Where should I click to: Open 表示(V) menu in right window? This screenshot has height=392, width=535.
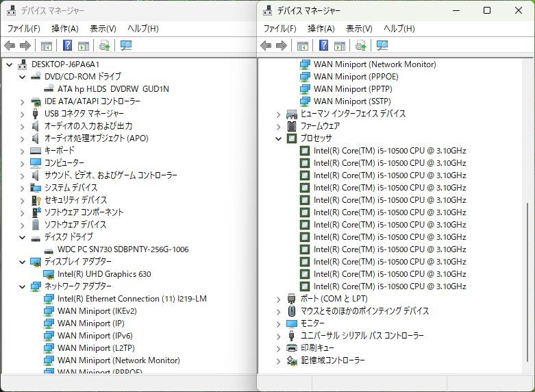pos(359,28)
